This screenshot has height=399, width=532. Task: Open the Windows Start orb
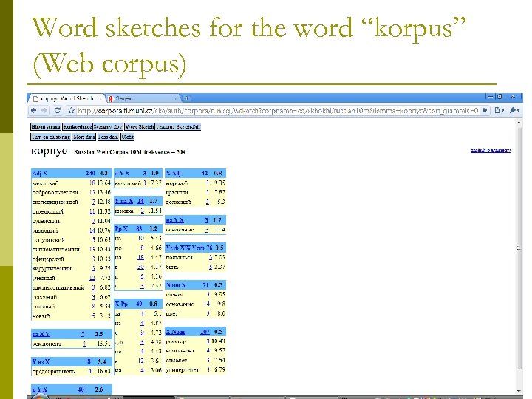pyautogui.click(x=40, y=397)
